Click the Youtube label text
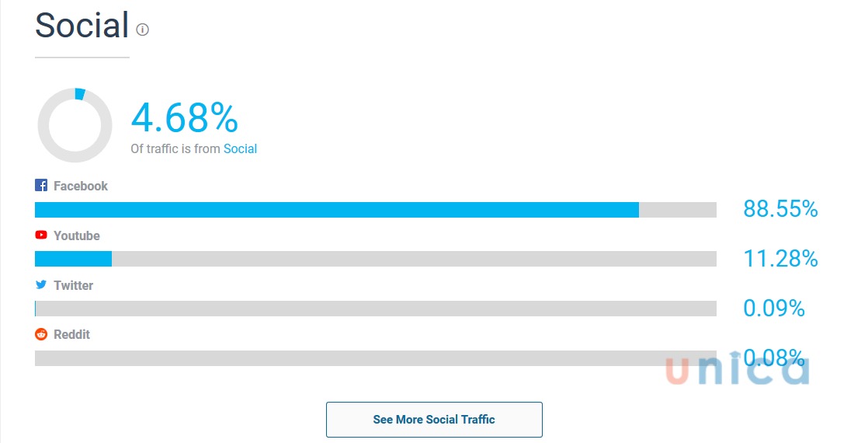Viewport: 868px width, 443px height. (77, 235)
